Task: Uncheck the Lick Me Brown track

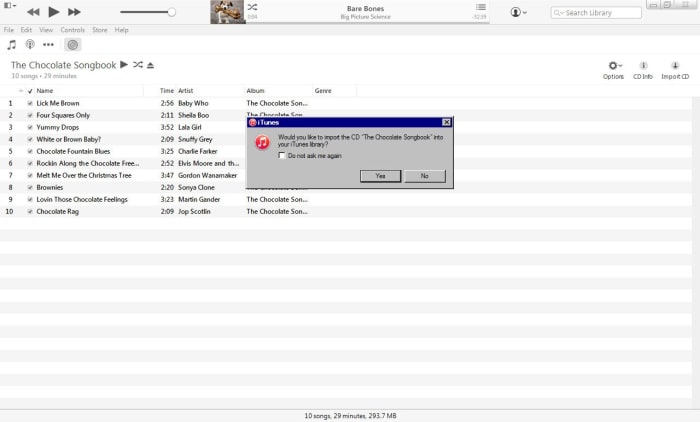Action: tap(30, 103)
